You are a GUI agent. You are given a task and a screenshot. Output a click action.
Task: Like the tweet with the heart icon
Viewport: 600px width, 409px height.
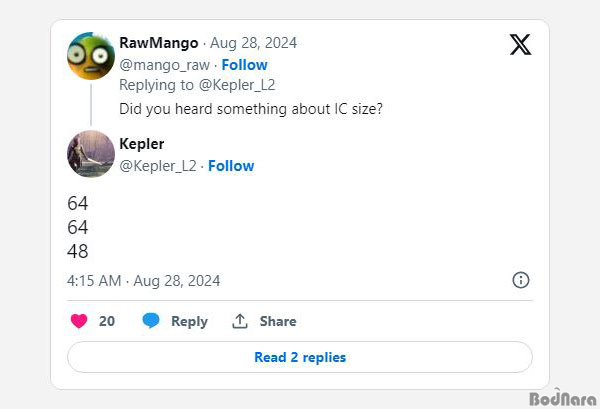[79, 321]
